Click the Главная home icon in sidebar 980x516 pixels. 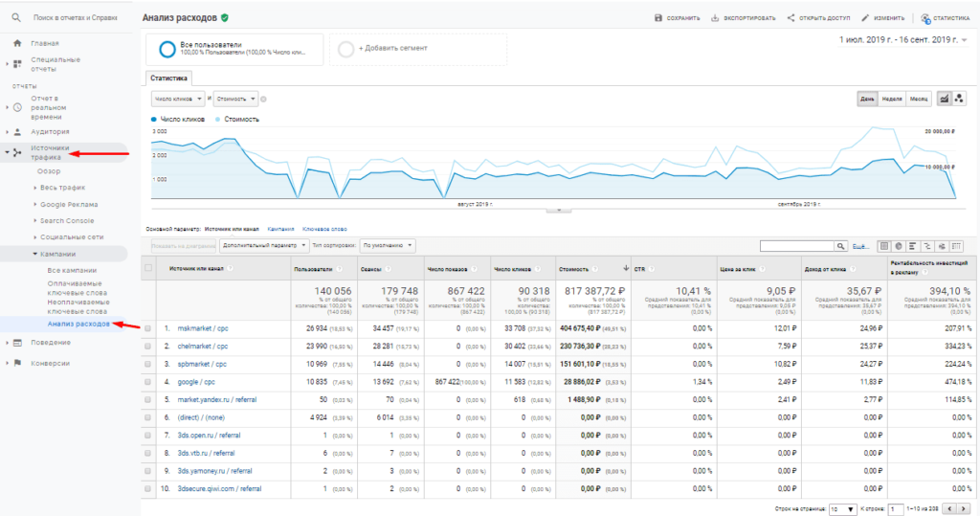17,43
